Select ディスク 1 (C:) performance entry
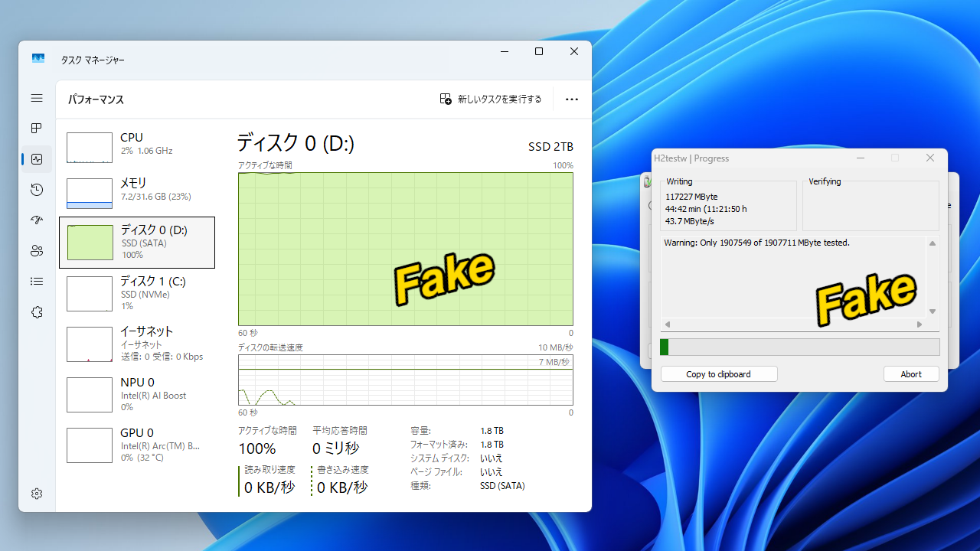 [137, 293]
